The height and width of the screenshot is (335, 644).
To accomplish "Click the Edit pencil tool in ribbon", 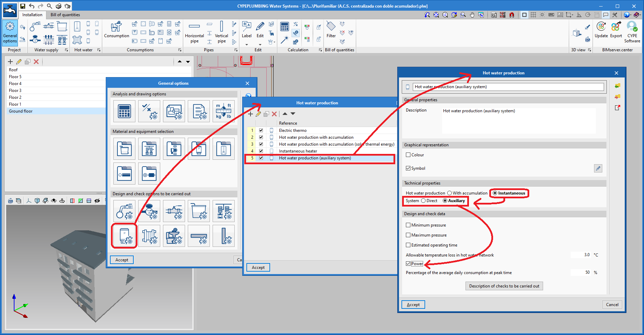I will click(260, 30).
